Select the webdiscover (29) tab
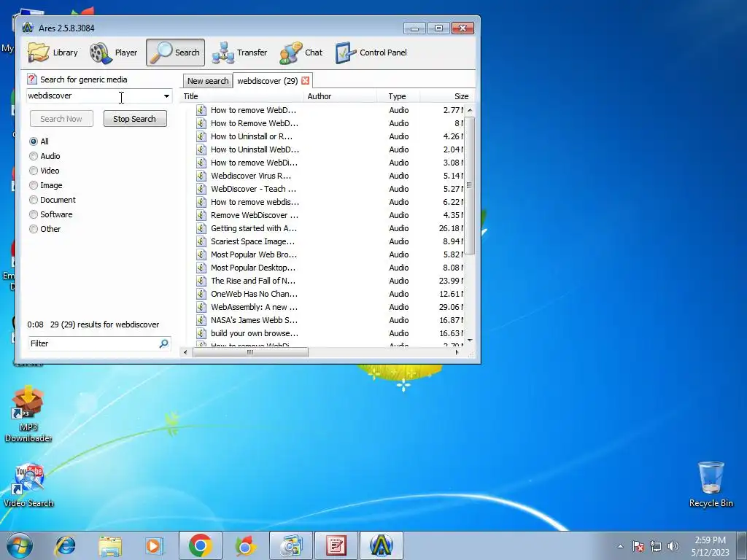 (x=267, y=81)
